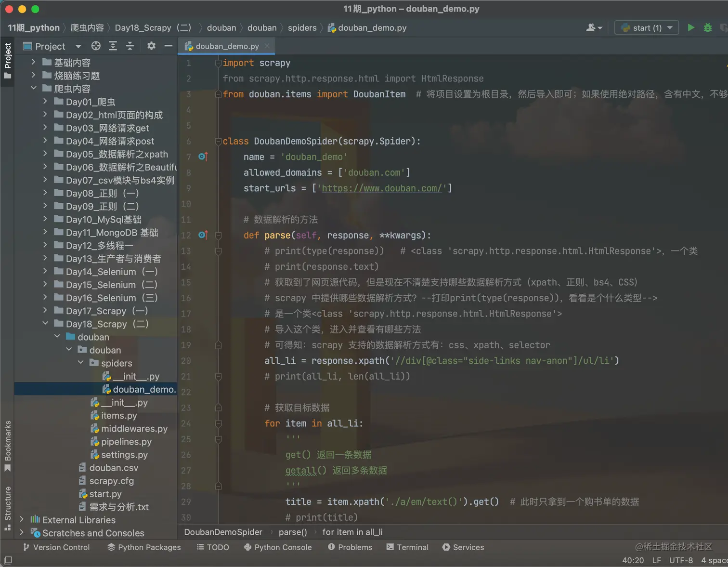Image resolution: width=728 pixels, height=567 pixels.
Task: Click the override gutter icon on line 12
Action: tap(203, 235)
